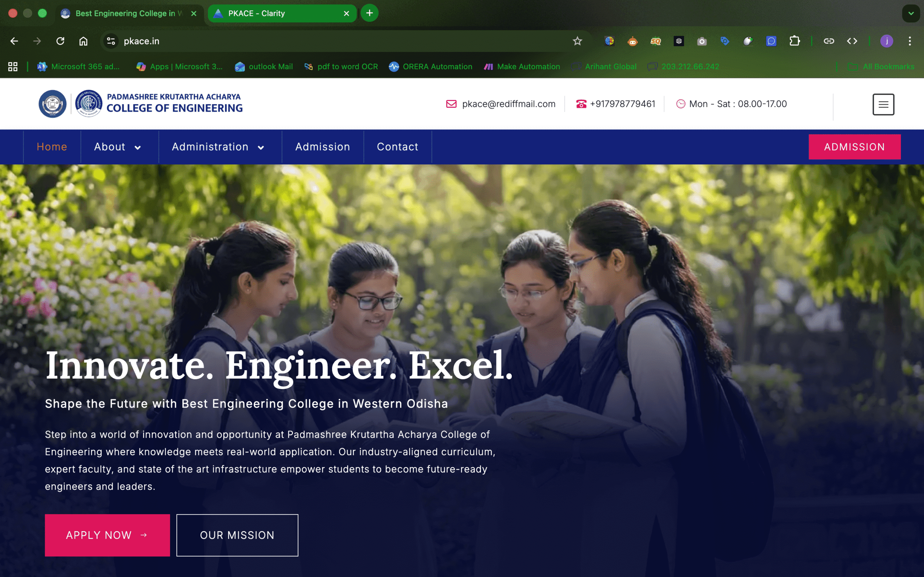Click the pkace.in address bar field
Image resolution: width=924 pixels, height=577 pixels.
305,41
